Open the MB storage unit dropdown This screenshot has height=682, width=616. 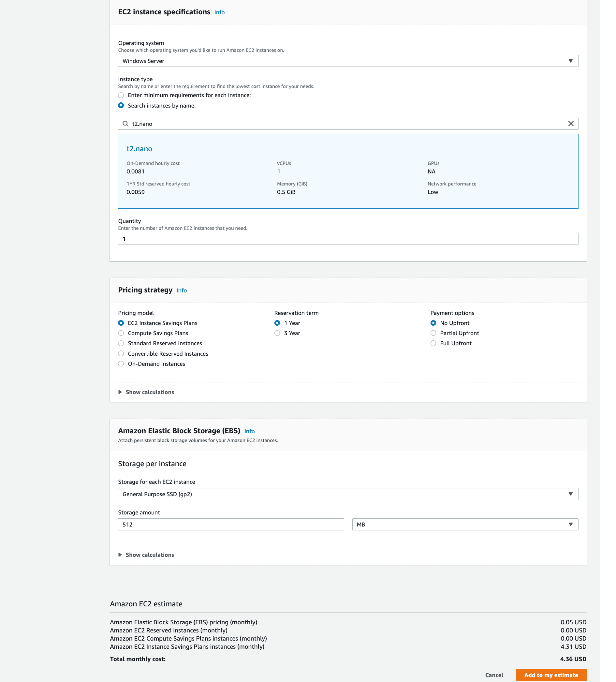[465, 525]
